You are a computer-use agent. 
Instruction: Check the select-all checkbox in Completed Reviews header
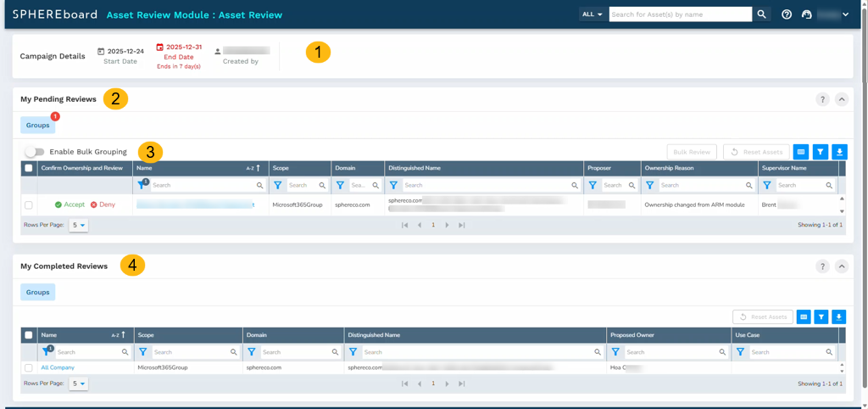pos(29,334)
